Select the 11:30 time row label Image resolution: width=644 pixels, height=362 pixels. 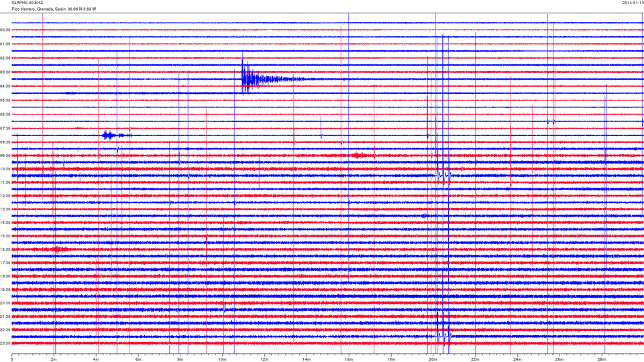click(5, 182)
